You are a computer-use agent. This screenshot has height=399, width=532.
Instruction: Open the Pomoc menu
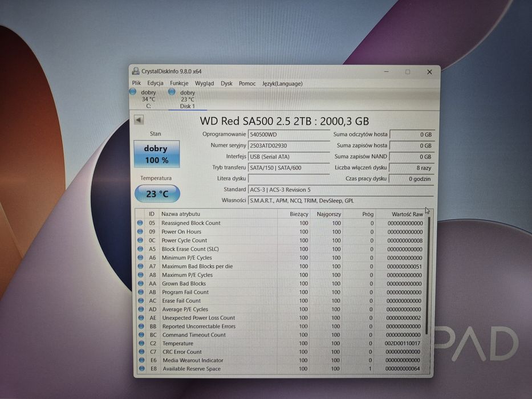pos(247,83)
